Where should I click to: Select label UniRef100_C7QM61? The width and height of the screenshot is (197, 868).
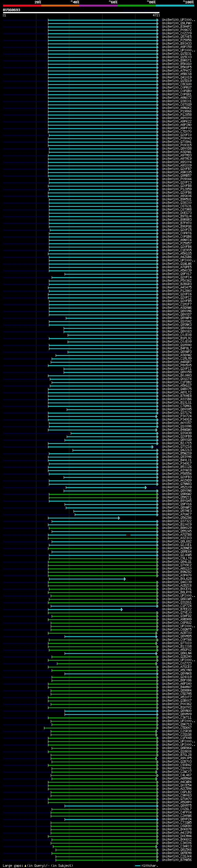pyautogui.click(x=177, y=406)
